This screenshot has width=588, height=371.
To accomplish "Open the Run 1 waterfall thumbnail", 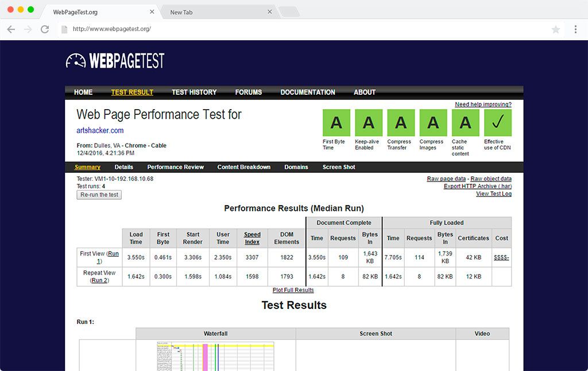I will click(216, 357).
